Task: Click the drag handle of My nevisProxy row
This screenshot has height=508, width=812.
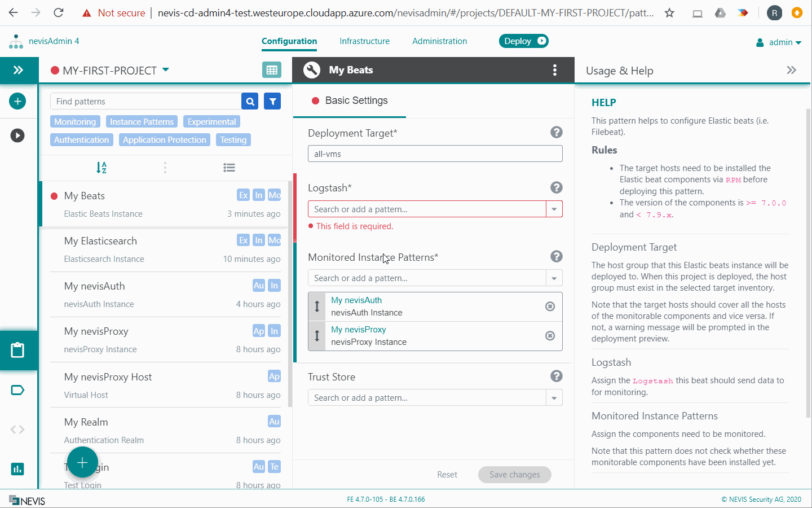Action: point(317,336)
